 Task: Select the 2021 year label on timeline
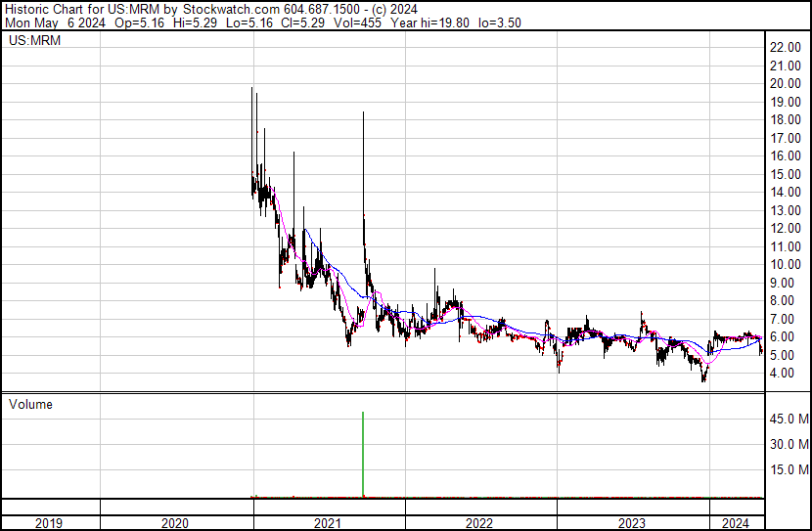(x=328, y=523)
